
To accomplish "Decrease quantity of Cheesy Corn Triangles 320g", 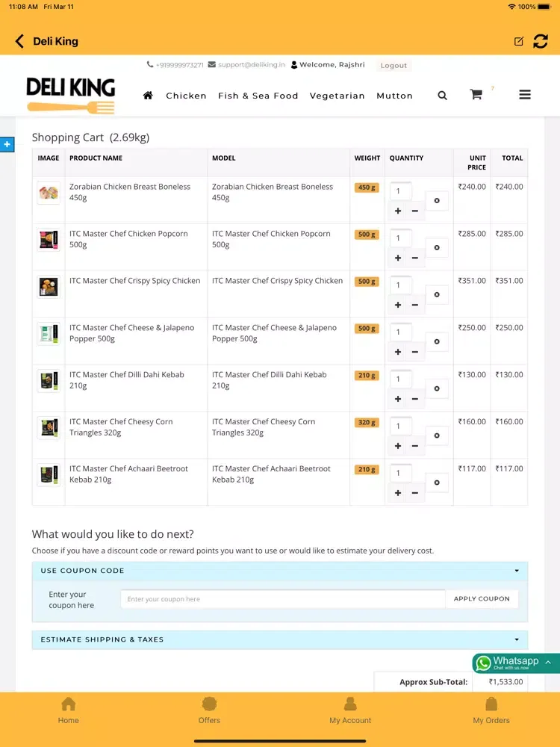I will (x=414, y=446).
